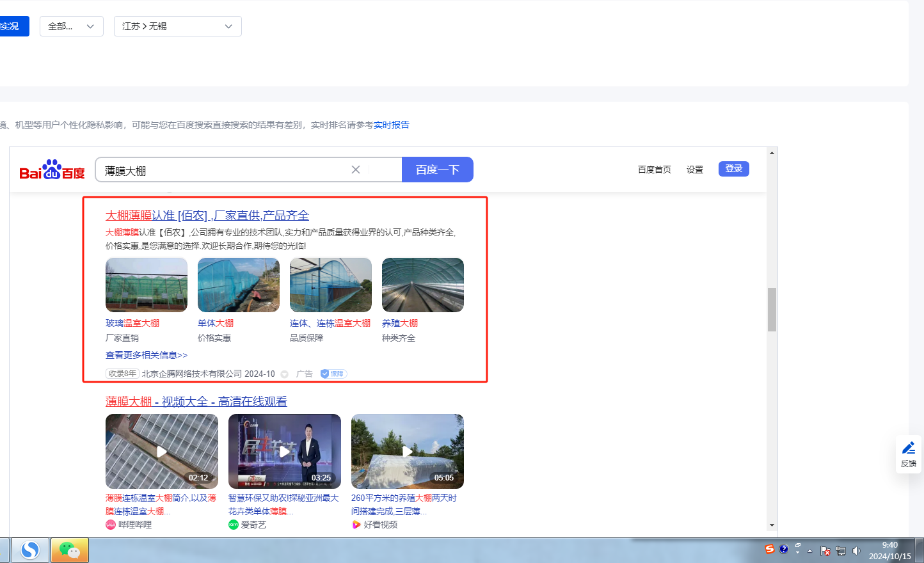The image size is (924, 563).
Task: Click the 保障 shield badge
Action: tap(333, 374)
